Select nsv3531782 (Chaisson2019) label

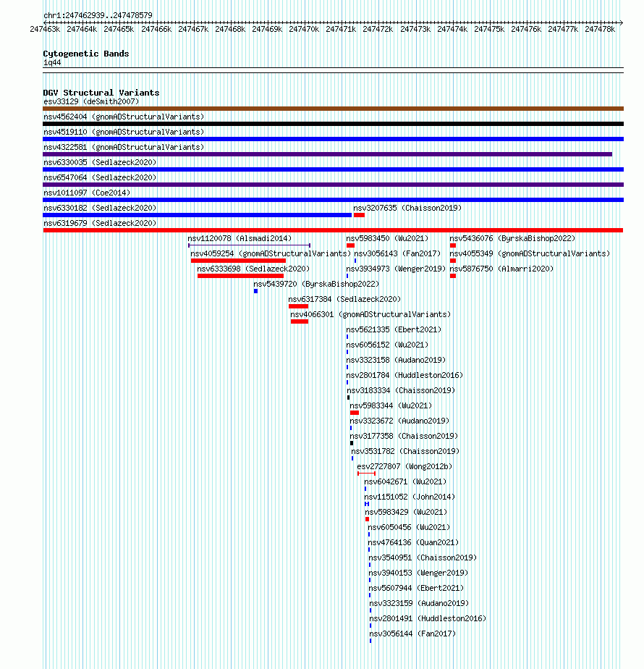[405, 451]
